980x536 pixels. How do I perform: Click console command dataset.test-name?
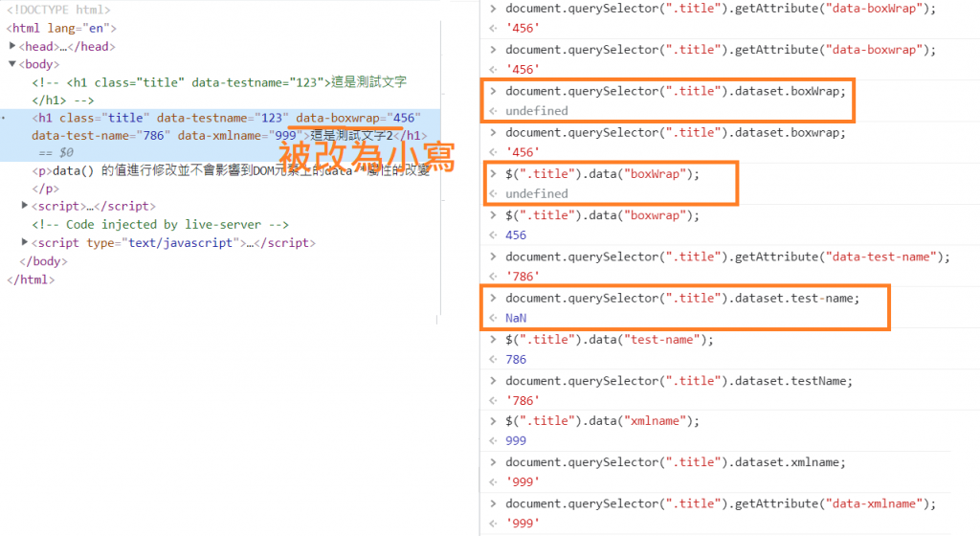682,298
